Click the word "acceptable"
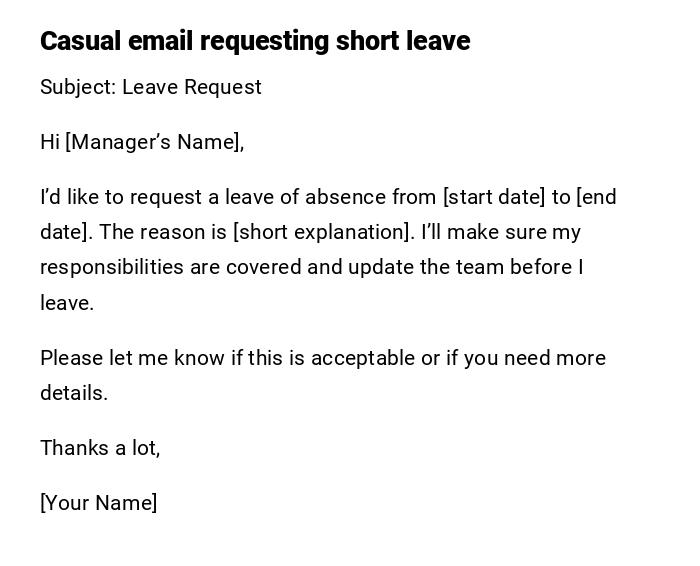 coord(363,358)
